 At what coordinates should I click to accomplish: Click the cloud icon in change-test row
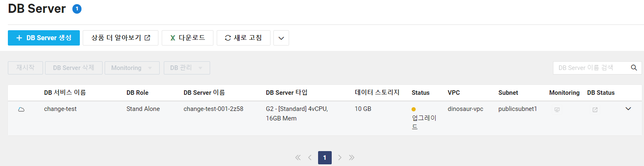point(21,109)
